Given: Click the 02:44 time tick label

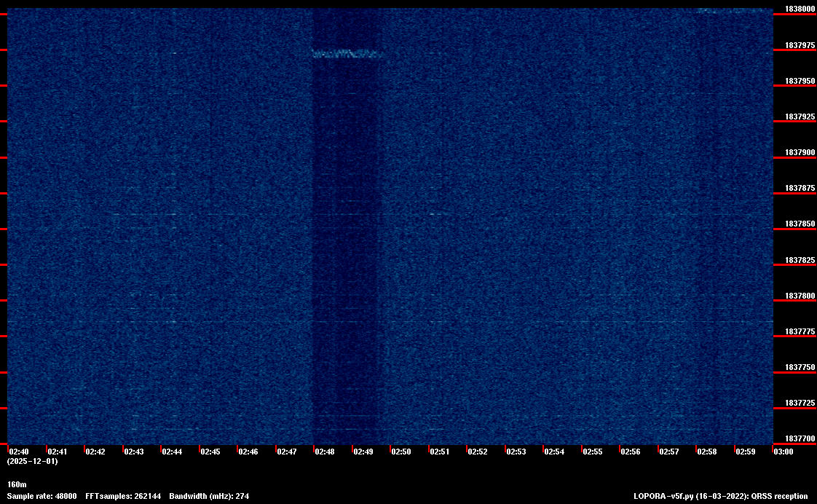Looking at the screenshot, I should point(172,452).
